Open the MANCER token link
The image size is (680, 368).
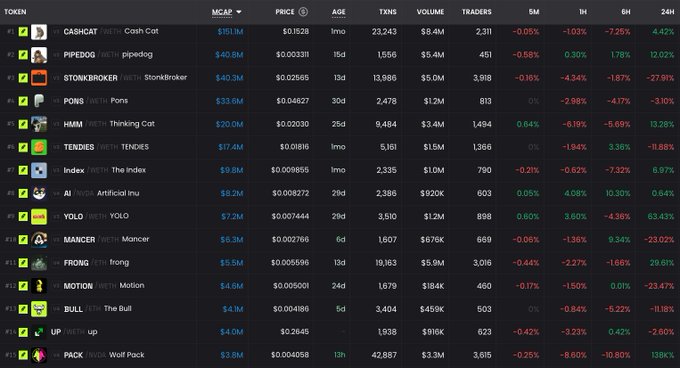coord(79,240)
